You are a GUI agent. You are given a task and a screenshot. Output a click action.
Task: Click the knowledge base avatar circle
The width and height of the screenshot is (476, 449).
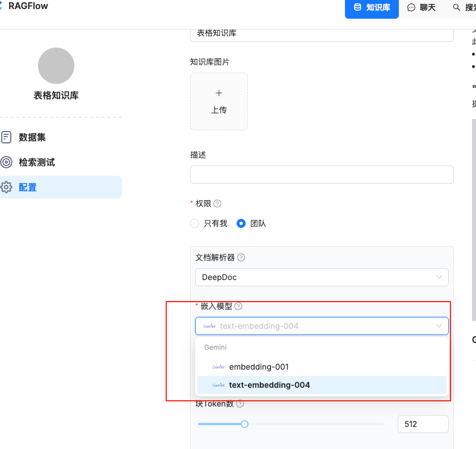[x=56, y=66]
